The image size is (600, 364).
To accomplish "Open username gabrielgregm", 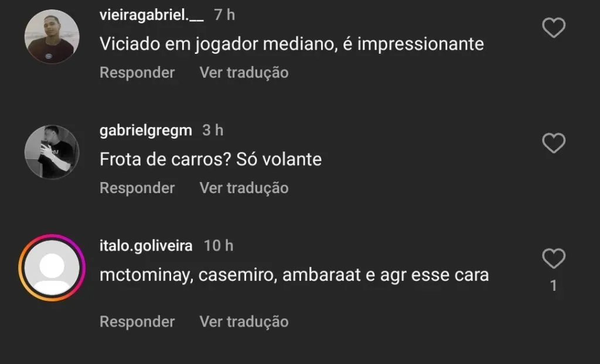I will [146, 131].
